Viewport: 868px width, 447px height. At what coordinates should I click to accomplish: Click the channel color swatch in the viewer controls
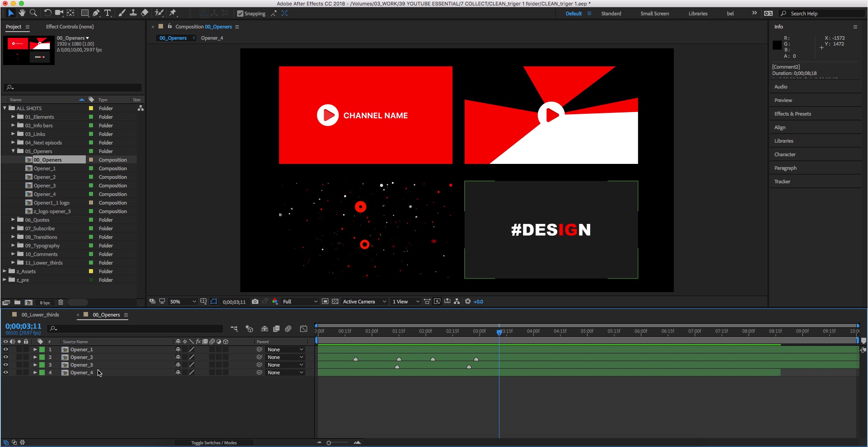(x=275, y=301)
